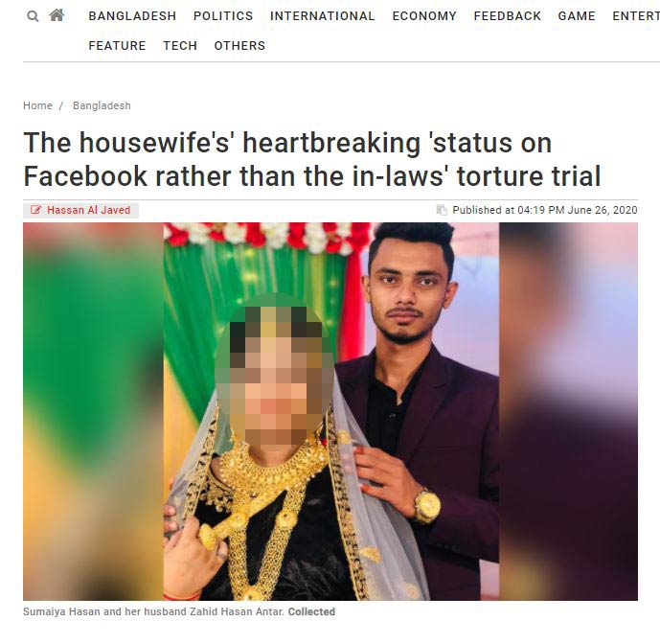Follow the Home breadcrumb link
This screenshot has height=644, width=660.
click(37, 105)
